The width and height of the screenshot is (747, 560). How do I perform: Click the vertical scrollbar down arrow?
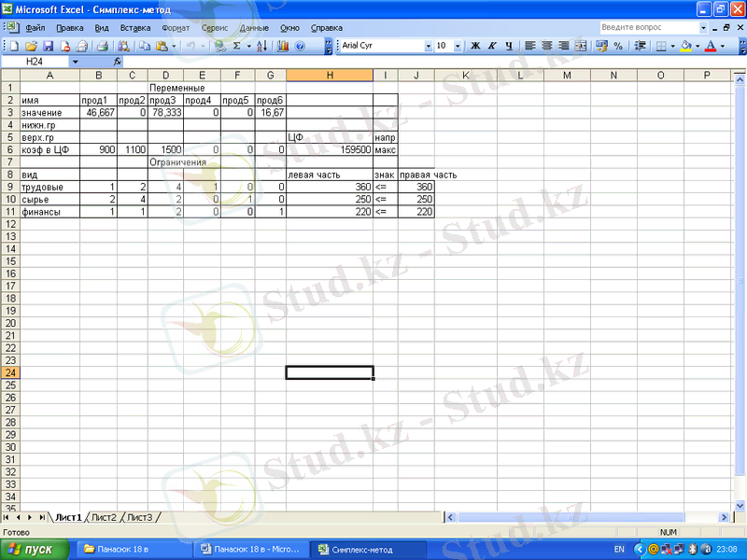click(x=740, y=506)
